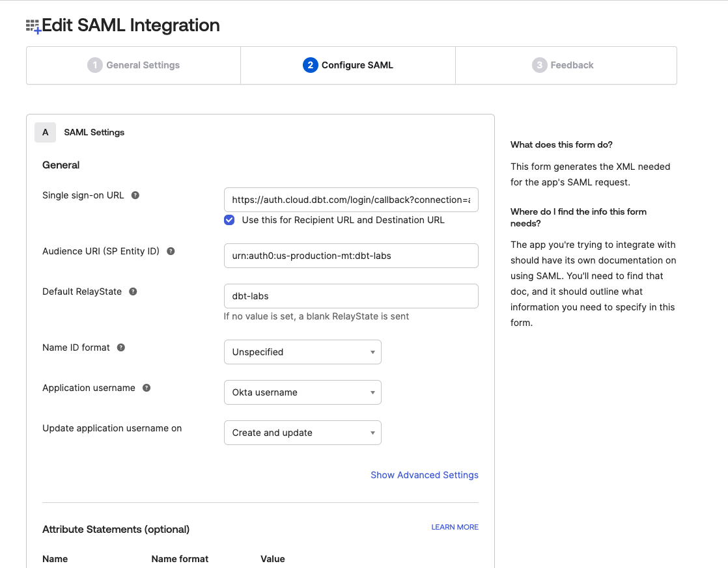The height and width of the screenshot is (568, 728).
Task: Click the 'A' SAML Settings section badge
Action: (45, 132)
